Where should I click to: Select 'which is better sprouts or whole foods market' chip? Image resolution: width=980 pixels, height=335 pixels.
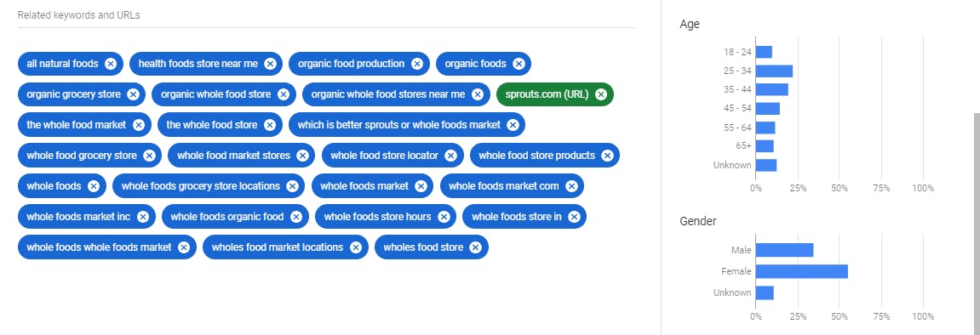[x=398, y=125]
